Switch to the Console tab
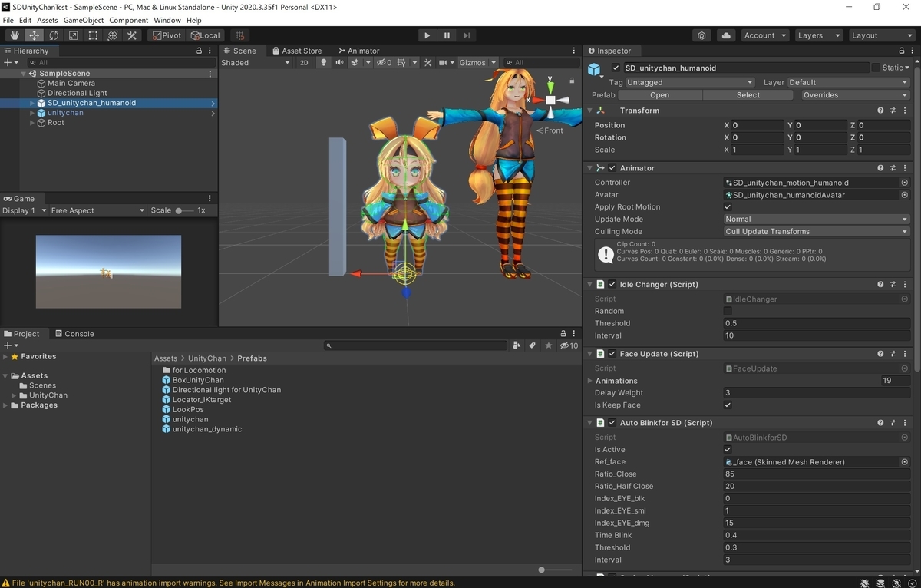 (74, 334)
